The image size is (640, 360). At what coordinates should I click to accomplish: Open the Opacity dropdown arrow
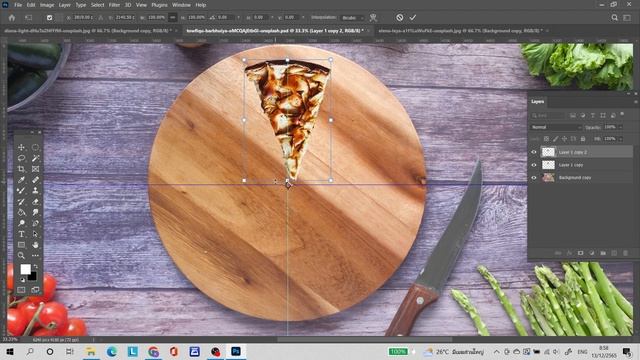click(x=620, y=127)
